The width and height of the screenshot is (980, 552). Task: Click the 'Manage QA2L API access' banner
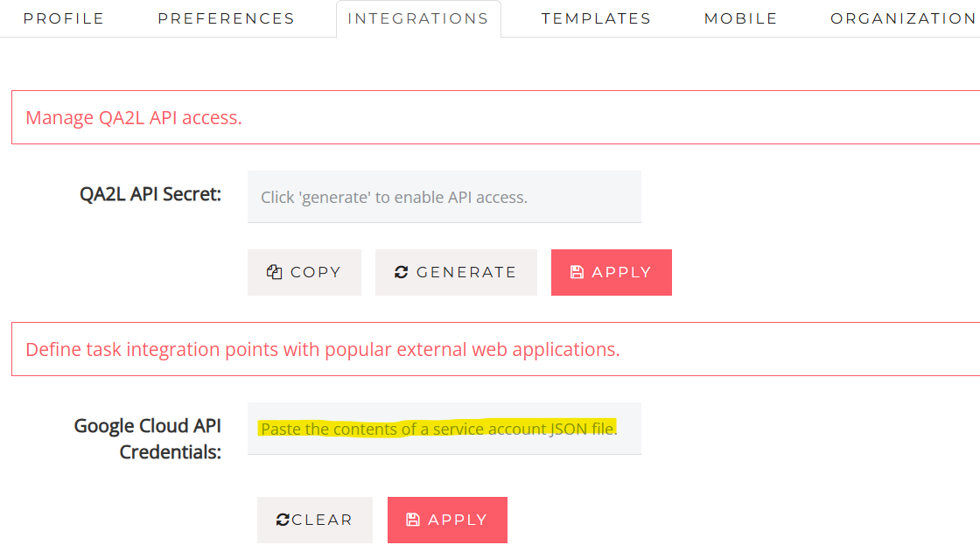tap(494, 117)
